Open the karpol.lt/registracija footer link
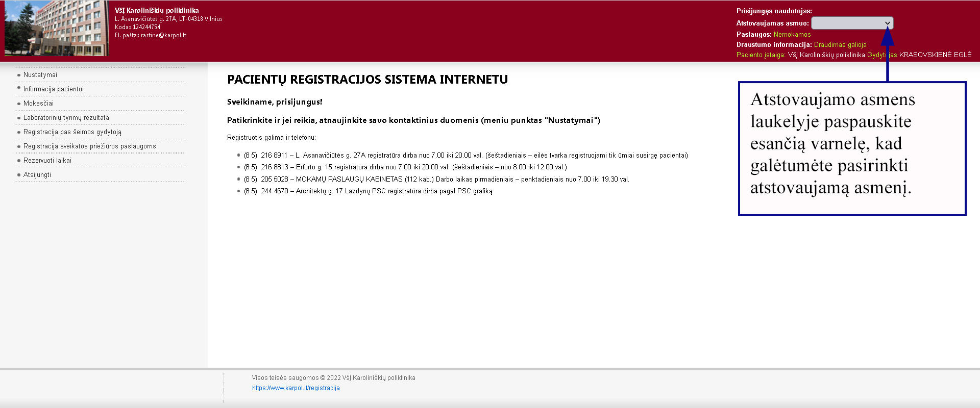Image resolution: width=980 pixels, height=408 pixels. tap(296, 388)
